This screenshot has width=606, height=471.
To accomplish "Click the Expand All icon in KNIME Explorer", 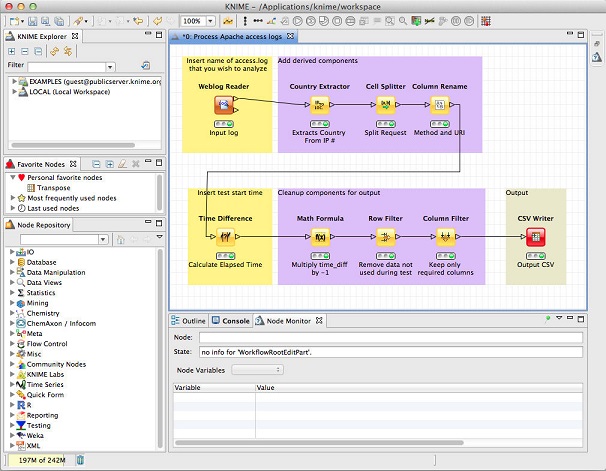I will coord(12,51).
